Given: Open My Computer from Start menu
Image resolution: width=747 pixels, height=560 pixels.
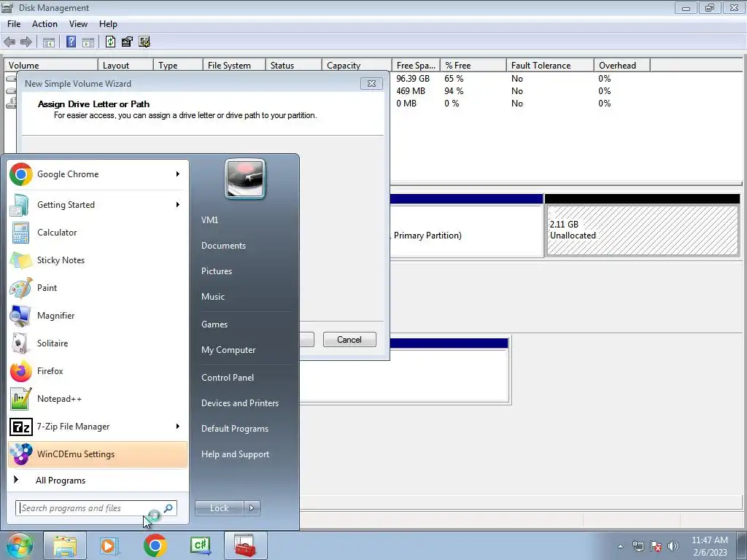Looking at the screenshot, I should point(228,350).
